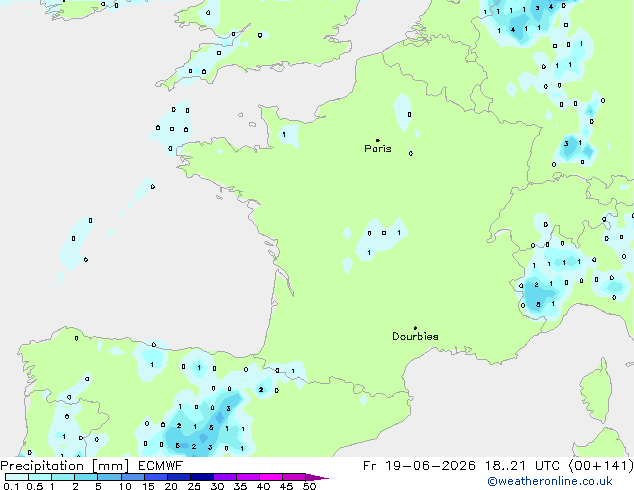Select the 30–35 mm purple legend swatch
Viewport: 634px width, 490px height.
[x=225, y=477]
